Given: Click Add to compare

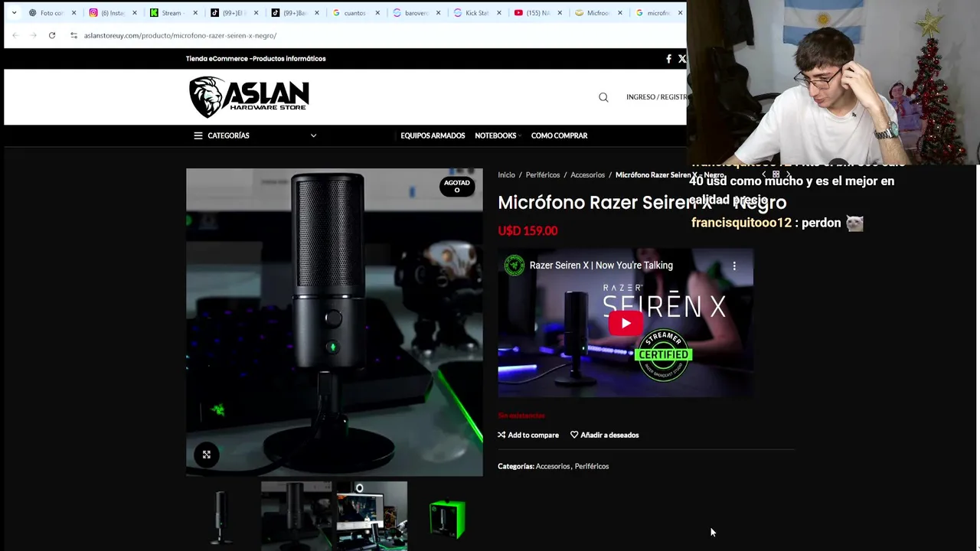Looking at the screenshot, I should pyautogui.click(x=533, y=435).
